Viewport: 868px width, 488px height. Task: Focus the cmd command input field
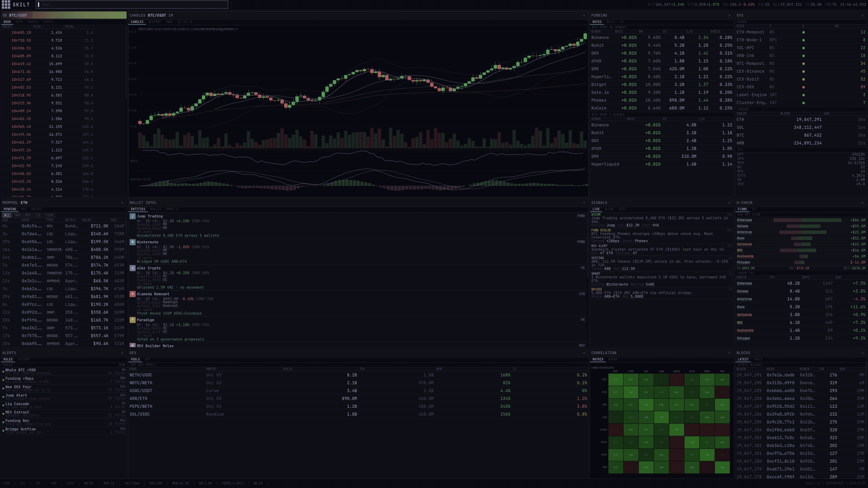click(x=132, y=5)
